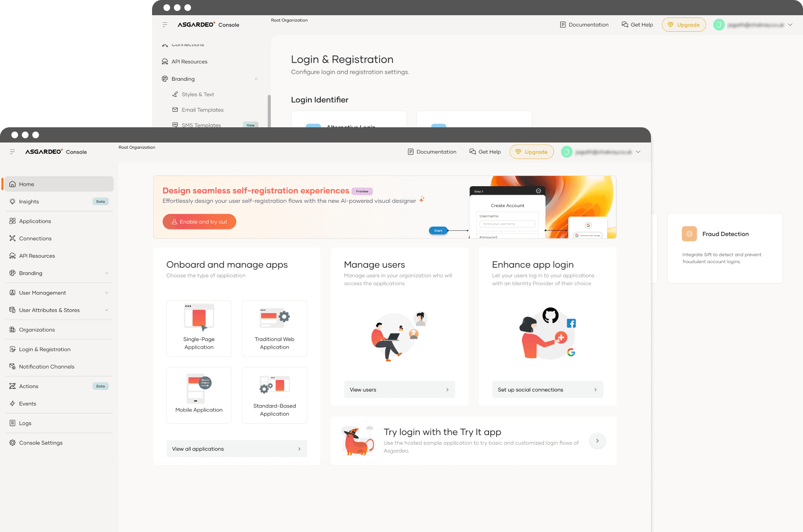The width and height of the screenshot is (803, 532).
Task: Open the Documentation link in header
Action: [x=431, y=152]
